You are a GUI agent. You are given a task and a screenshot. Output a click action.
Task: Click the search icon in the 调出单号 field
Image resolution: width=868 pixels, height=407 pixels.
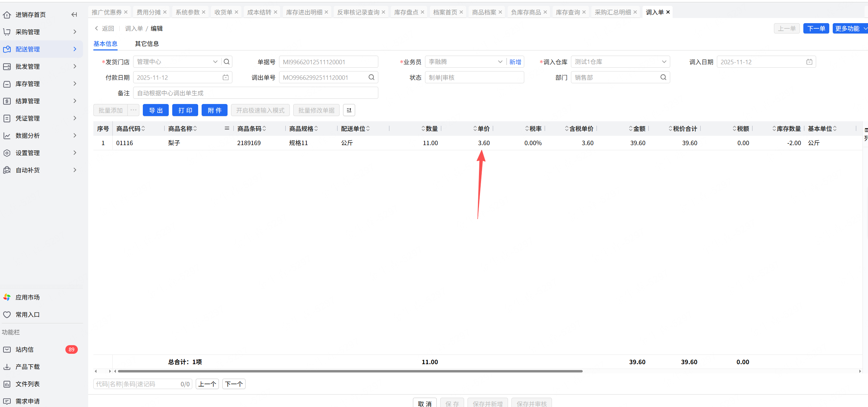(371, 77)
